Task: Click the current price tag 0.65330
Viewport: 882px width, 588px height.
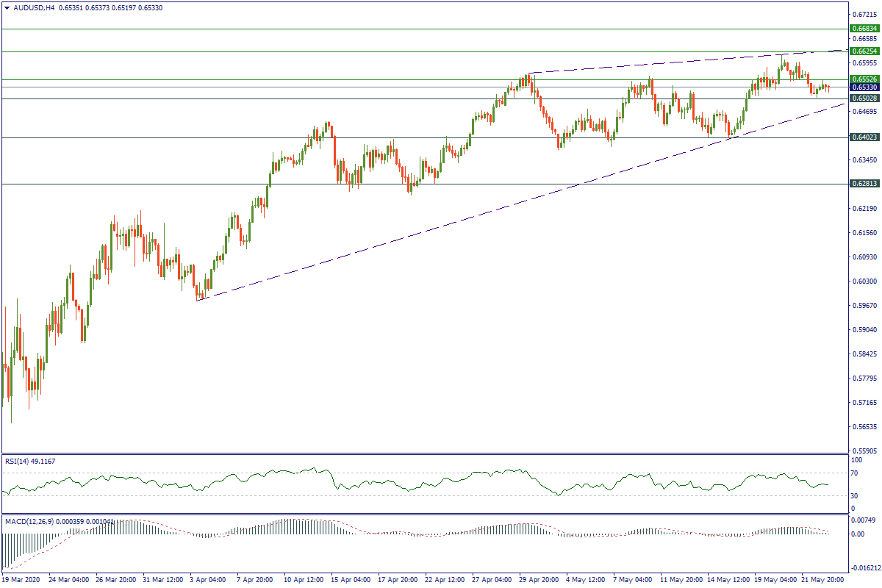Action: (864, 87)
